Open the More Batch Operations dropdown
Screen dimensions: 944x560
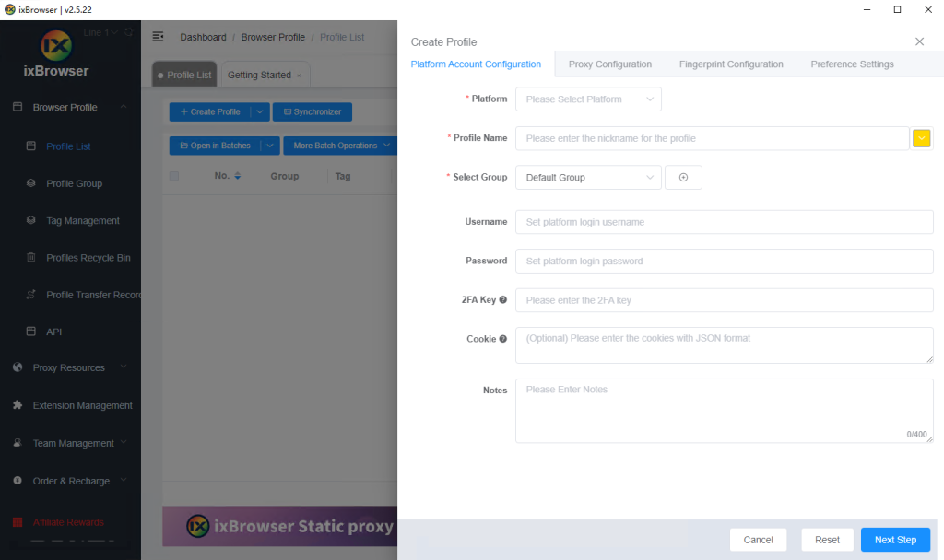click(x=341, y=146)
